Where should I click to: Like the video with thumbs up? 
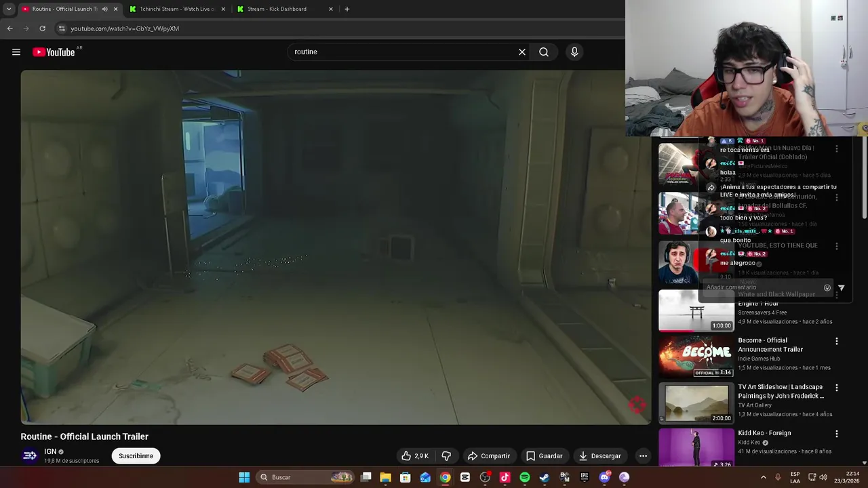414,456
